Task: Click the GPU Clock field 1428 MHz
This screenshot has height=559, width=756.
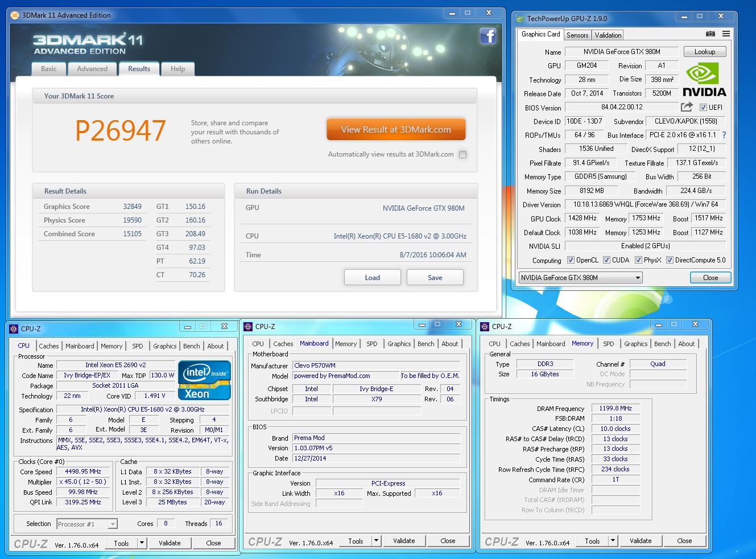Action: coord(583,218)
